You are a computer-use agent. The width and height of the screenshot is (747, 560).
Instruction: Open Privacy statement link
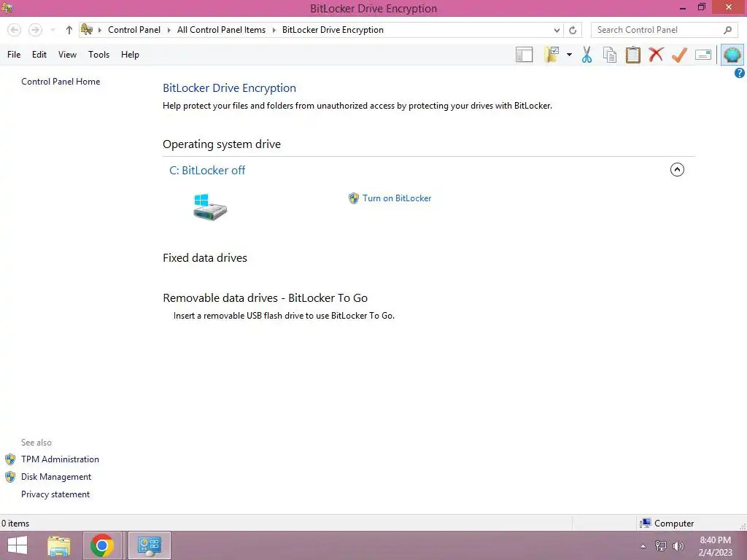pyautogui.click(x=55, y=494)
